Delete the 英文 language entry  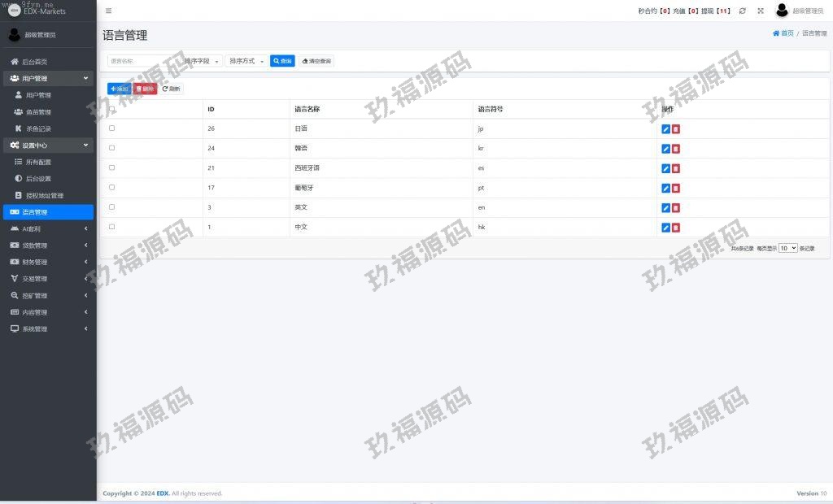click(x=676, y=207)
